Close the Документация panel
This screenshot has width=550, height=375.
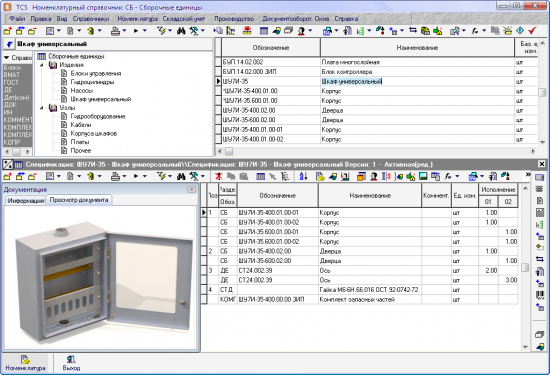pyautogui.click(x=192, y=189)
